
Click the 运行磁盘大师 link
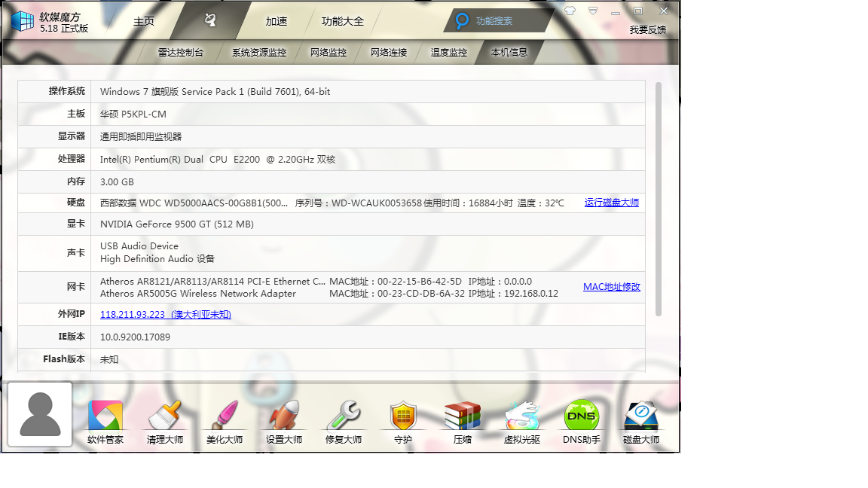pos(611,203)
